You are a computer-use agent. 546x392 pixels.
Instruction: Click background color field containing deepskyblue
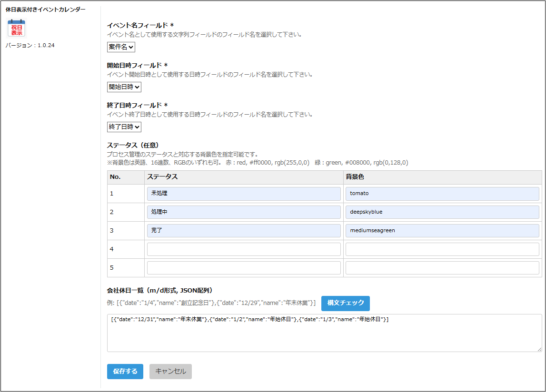tap(442, 212)
